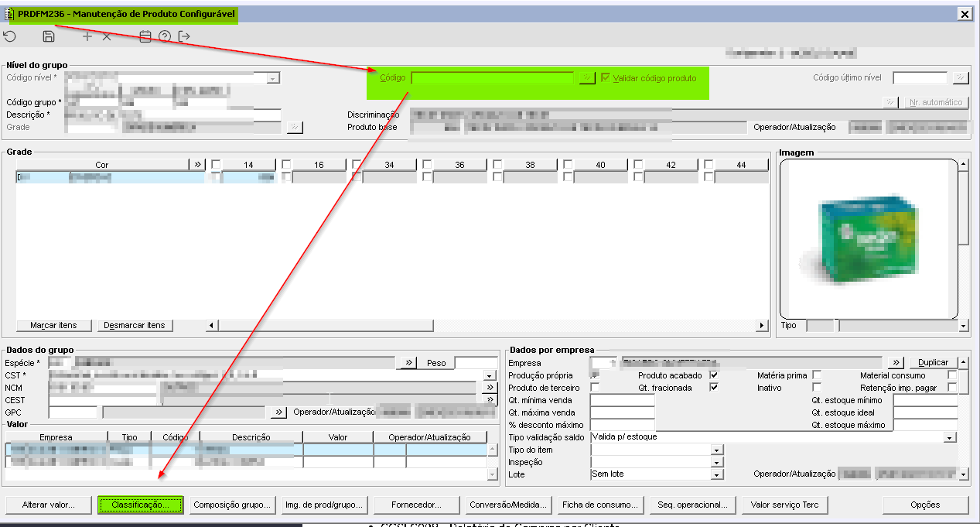Open help question-mark icon
The height and width of the screenshot is (527, 980).
165,36
